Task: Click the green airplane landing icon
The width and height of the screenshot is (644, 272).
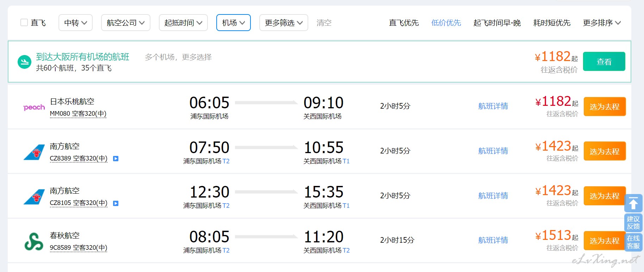Action: (x=25, y=62)
